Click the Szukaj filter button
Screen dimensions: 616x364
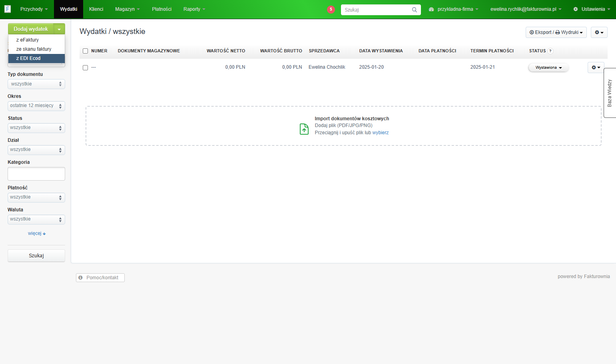point(36,256)
